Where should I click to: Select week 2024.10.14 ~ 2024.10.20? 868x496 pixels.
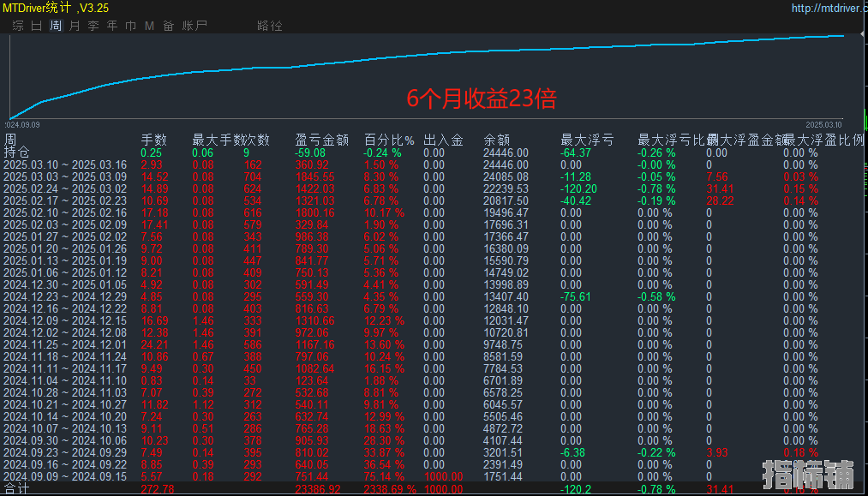tap(65, 417)
